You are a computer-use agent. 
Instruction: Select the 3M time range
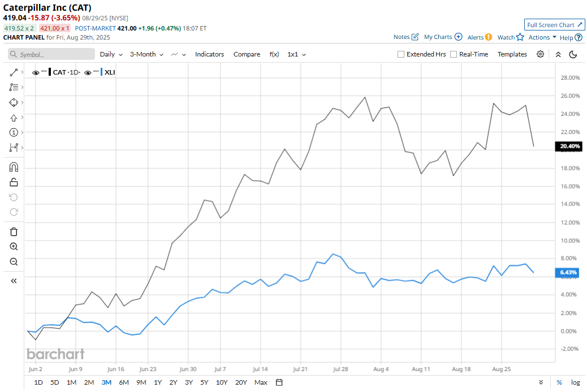(x=106, y=382)
